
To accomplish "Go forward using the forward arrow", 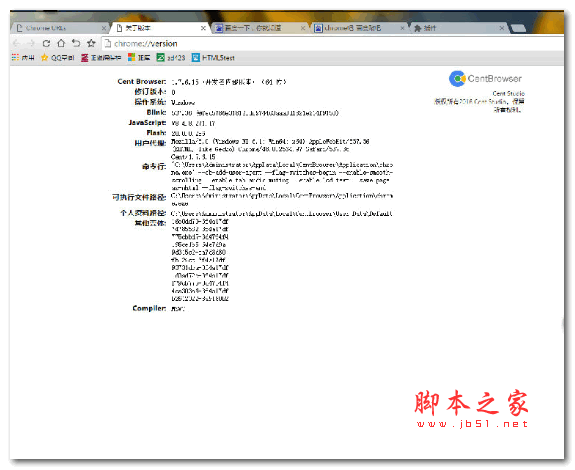I will point(31,43).
